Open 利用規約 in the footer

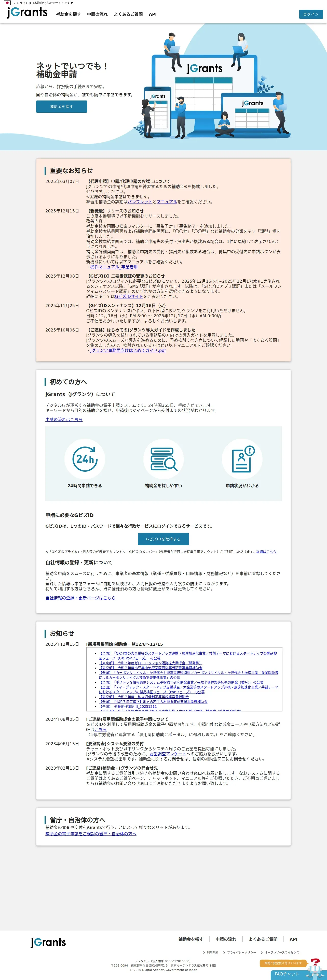pos(212,953)
